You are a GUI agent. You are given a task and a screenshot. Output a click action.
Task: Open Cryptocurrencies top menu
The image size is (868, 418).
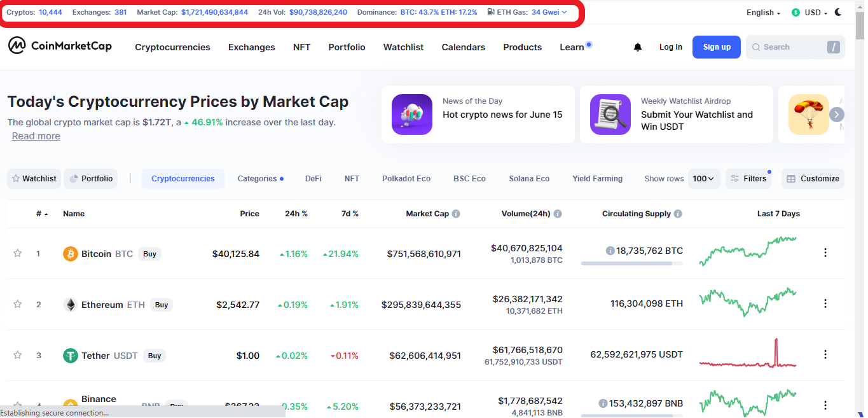coord(172,47)
